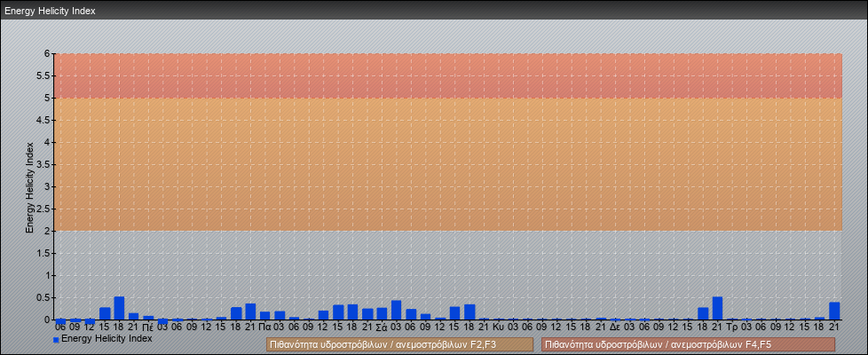868x355 pixels.
Task: Click the Τρ day label on the x-axis
Action: coord(731,327)
